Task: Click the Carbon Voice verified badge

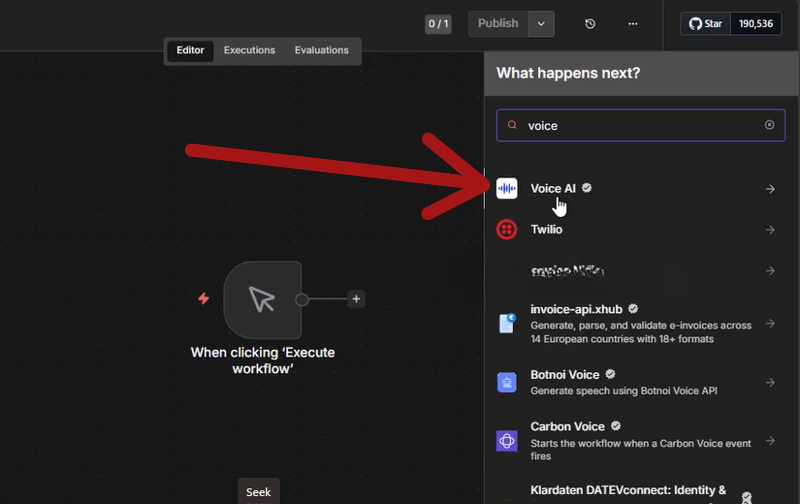Action: (x=616, y=425)
